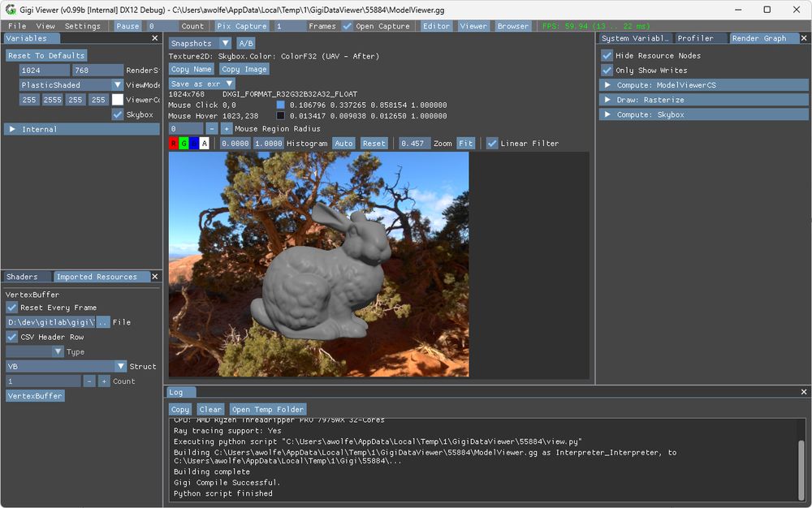
Task: Click histogram Reset button
Action: [x=374, y=144]
